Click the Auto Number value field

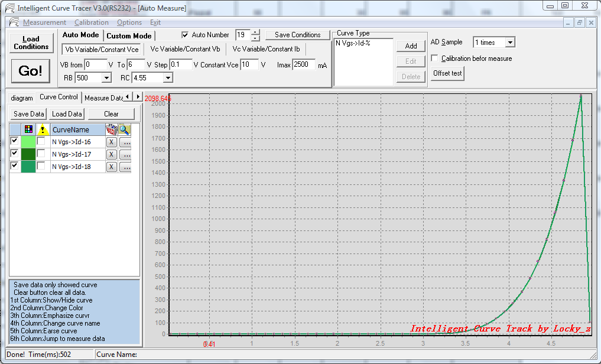pos(243,35)
